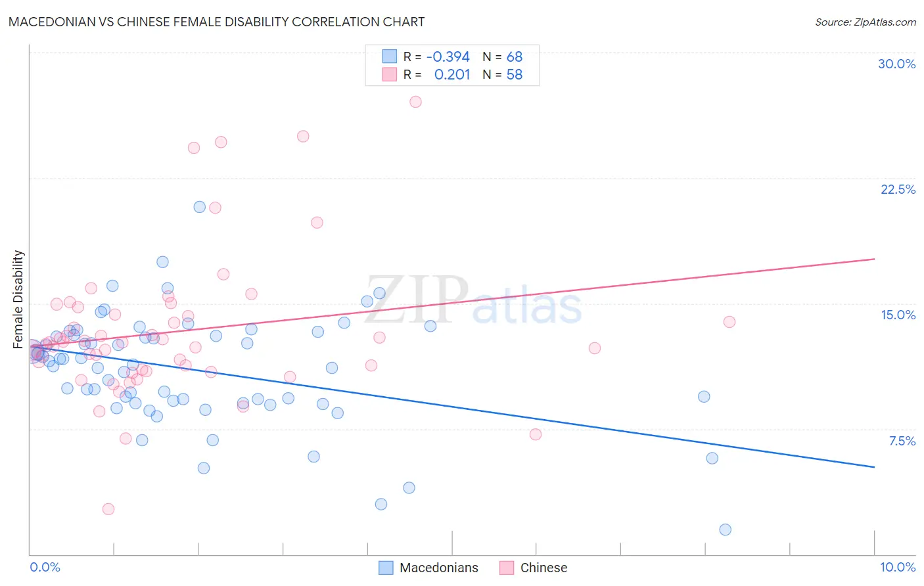Click the right end of blue trend line
This screenshot has height=586, width=924.
pyautogui.click(x=874, y=466)
